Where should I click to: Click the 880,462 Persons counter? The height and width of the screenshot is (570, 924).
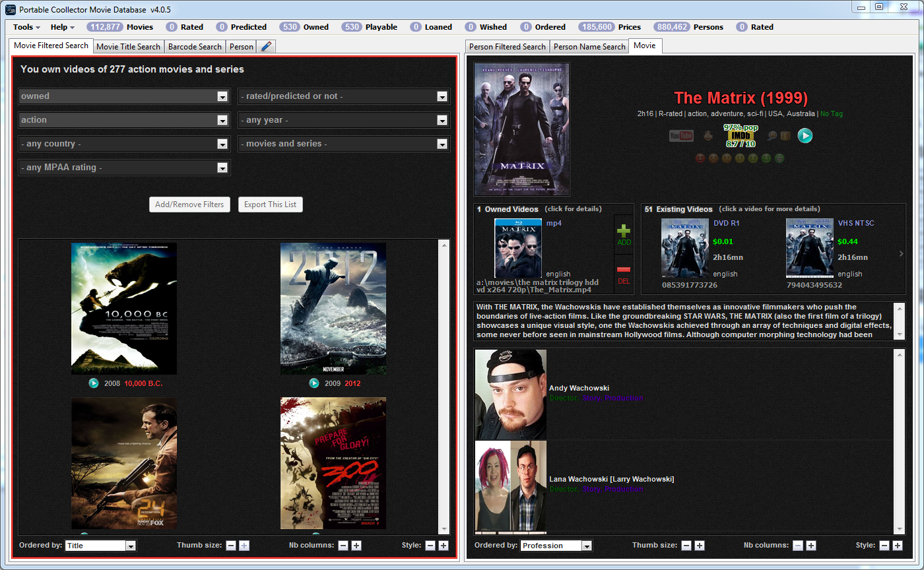[x=688, y=27]
